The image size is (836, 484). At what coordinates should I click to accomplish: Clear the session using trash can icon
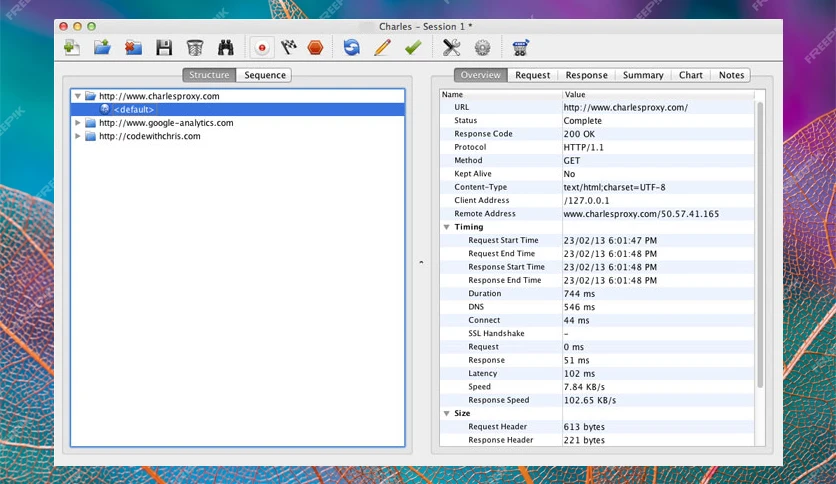(195, 47)
